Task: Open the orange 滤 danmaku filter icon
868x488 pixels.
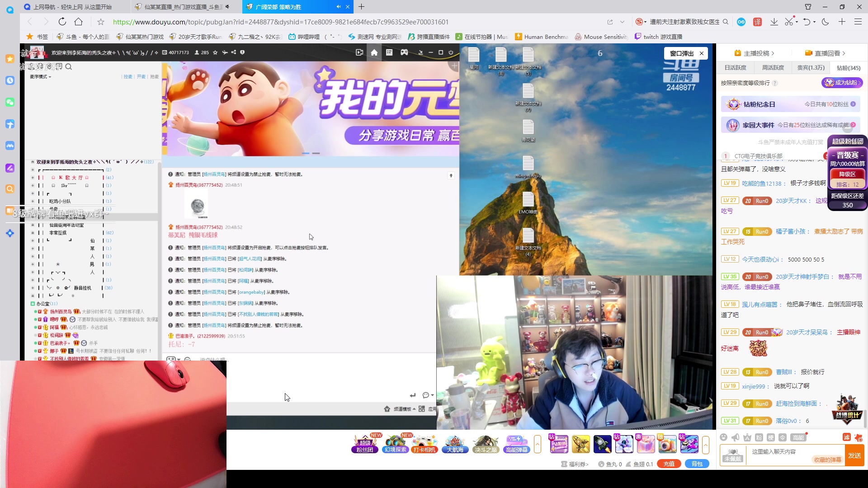Action: (846, 437)
